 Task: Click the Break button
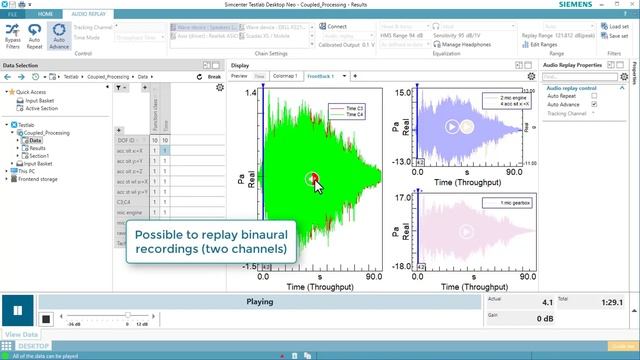click(214, 77)
